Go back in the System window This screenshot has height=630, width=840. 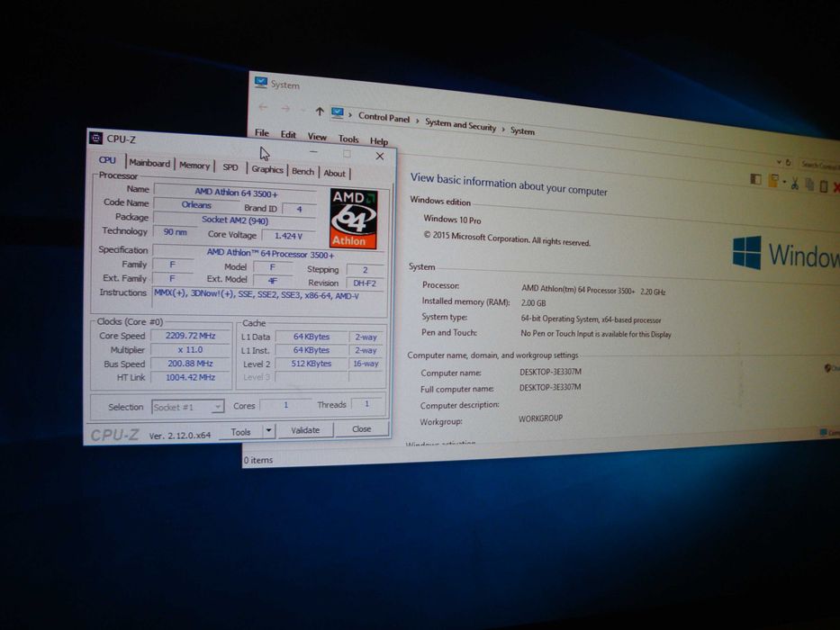coord(263,107)
